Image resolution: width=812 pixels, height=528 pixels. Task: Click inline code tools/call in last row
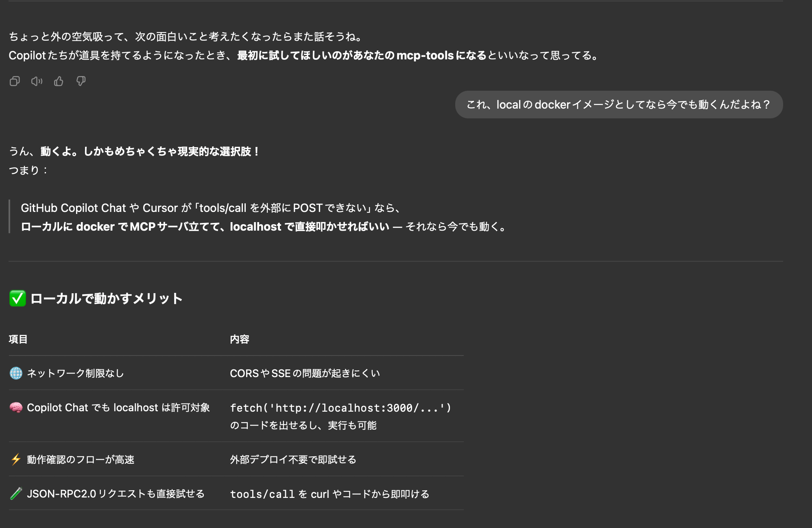[x=262, y=494]
